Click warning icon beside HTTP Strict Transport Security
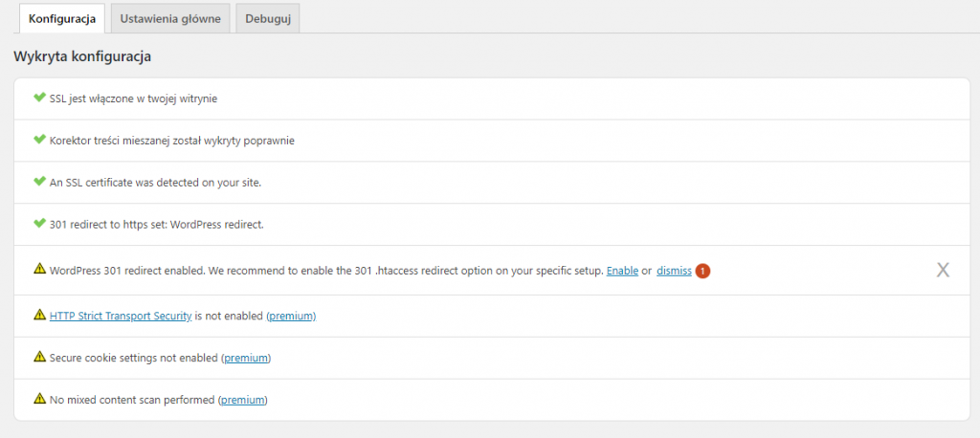The height and width of the screenshot is (438, 980). coord(39,315)
